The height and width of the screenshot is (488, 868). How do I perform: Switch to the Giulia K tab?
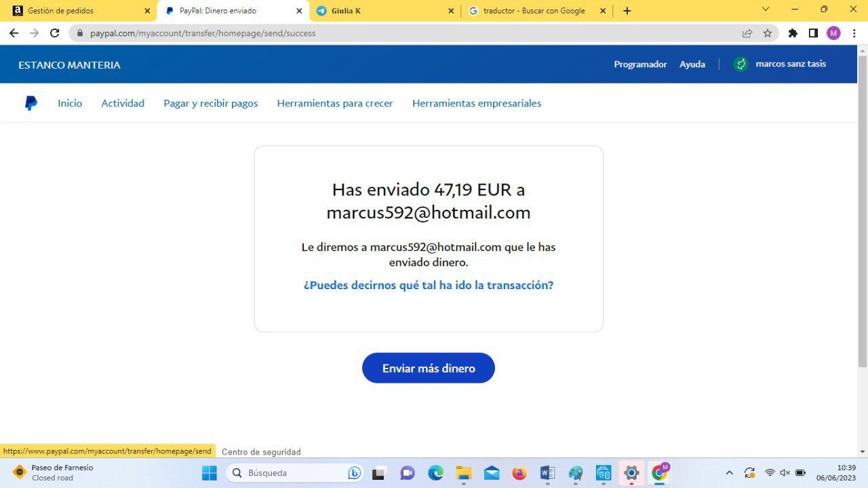click(385, 11)
